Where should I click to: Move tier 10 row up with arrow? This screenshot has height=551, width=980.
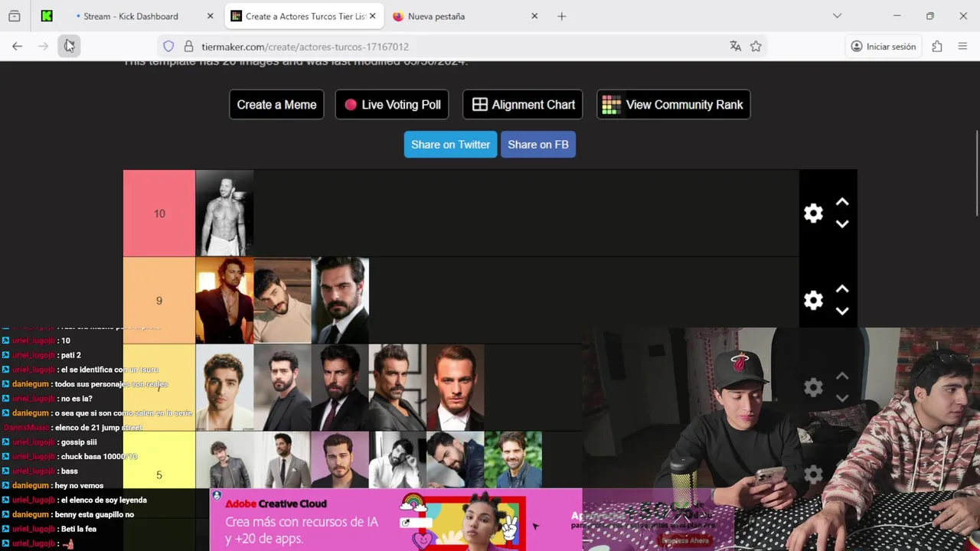coord(842,202)
